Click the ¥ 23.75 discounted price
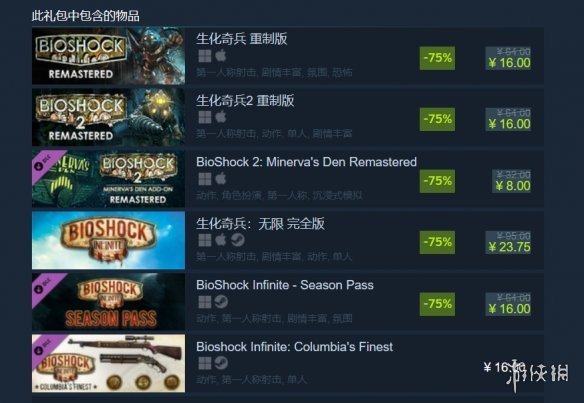The image size is (584, 403). pos(509,247)
